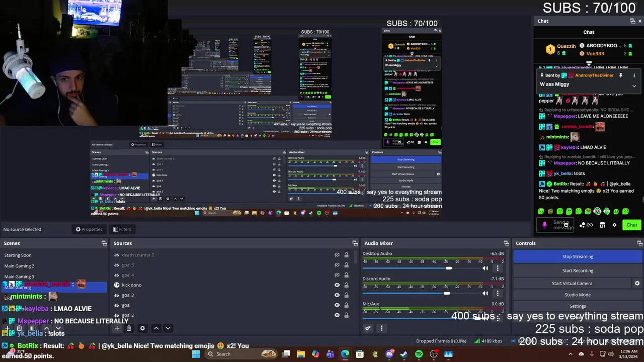The height and width of the screenshot is (362, 644).
Task: Start the Virtual Camera
Action: coord(572,284)
